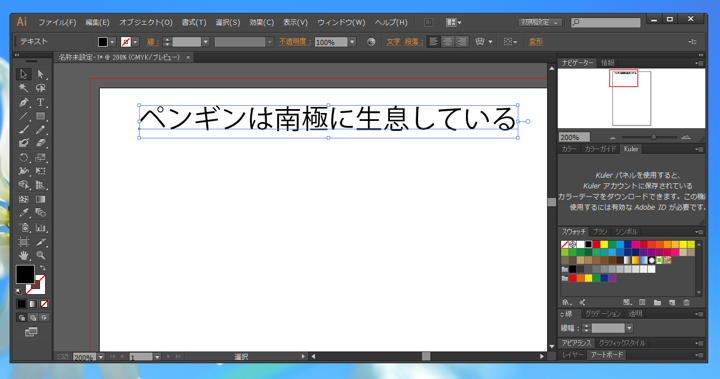
Task: Open the fill color dropdown in control bar
Action: tap(112, 42)
